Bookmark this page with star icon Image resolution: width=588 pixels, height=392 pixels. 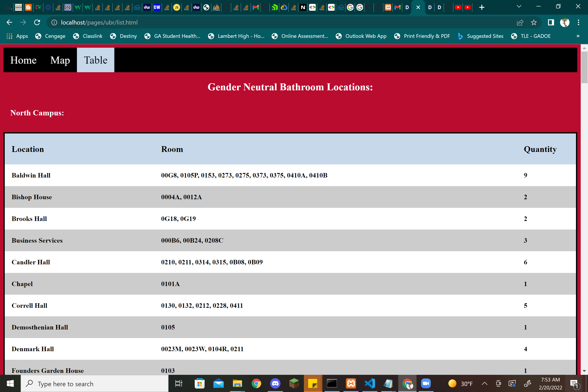[x=534, y=23]
